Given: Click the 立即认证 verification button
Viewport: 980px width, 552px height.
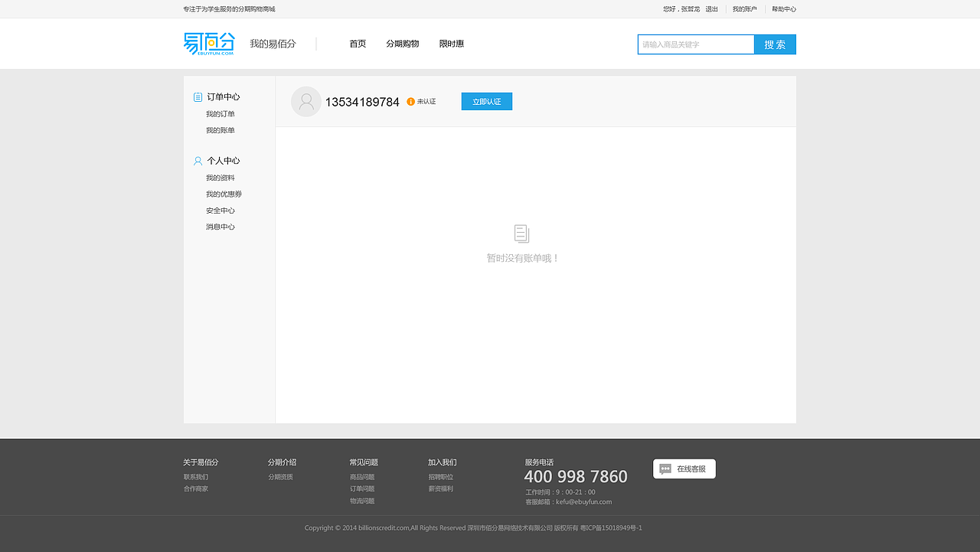Looking at the screenshot, I should coord(486,100).
